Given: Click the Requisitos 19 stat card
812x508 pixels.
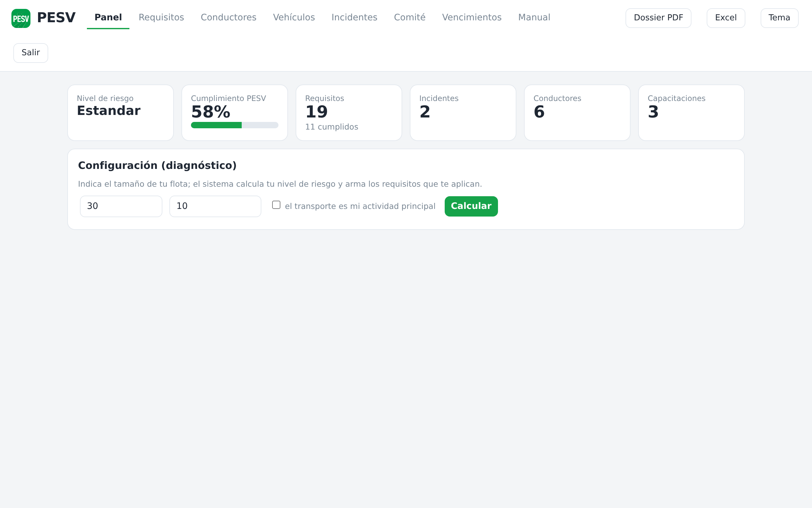Looking at the screenshot, I should [x=349, y=112].
